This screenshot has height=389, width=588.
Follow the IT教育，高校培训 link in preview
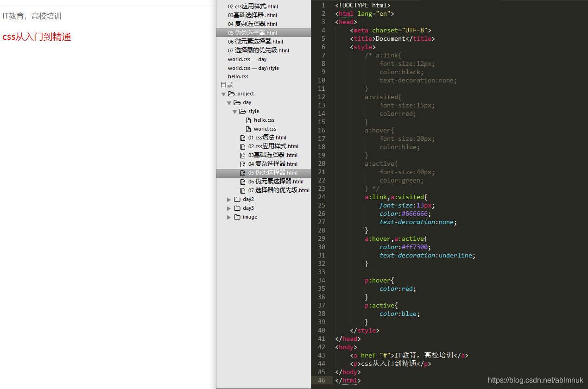click(x=32, y=16)
